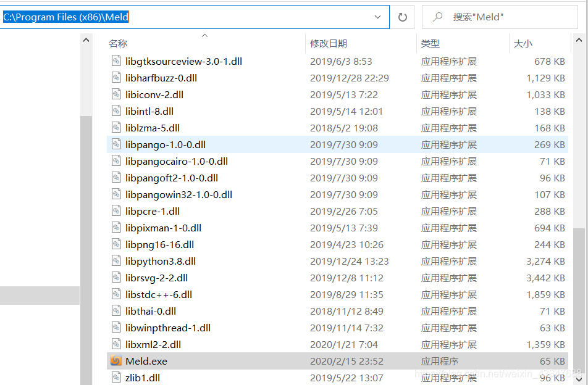The image size is (588, 385).
Task: Select file name libpcre-1.dll
Action: click(153, 211)
